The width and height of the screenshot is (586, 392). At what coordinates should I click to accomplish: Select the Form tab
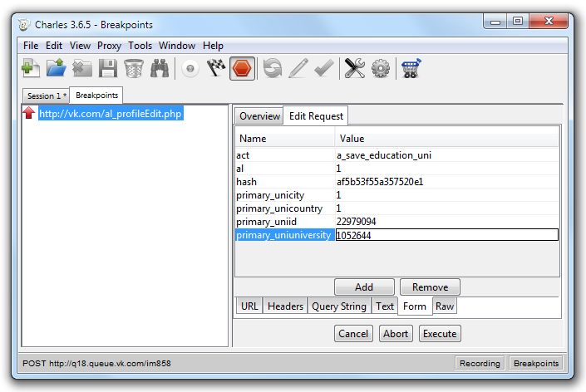click(415, 306)
